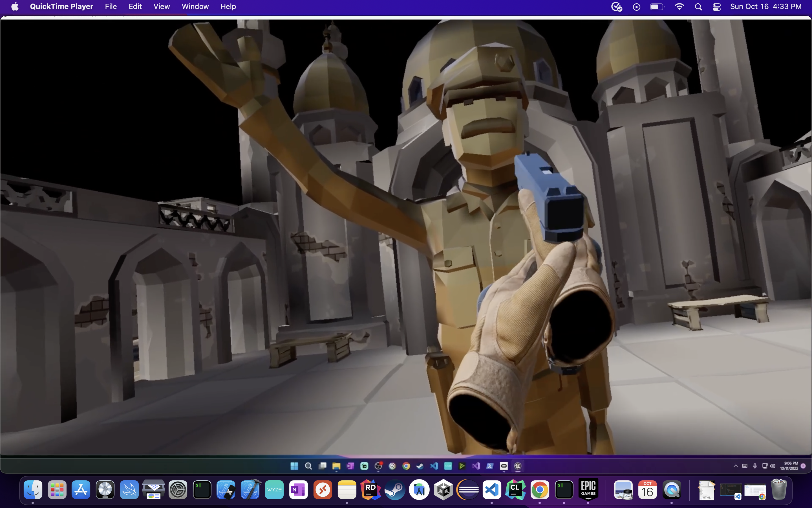Click the QuickTime Player Dock icon
The image size is (812, 508).
pos(672,489)
